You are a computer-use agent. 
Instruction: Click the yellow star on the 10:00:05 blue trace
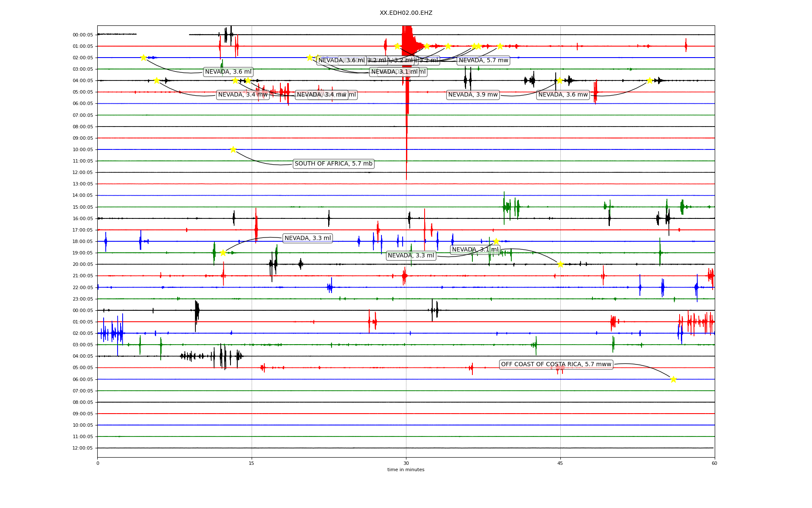click(x=233, y=149)
